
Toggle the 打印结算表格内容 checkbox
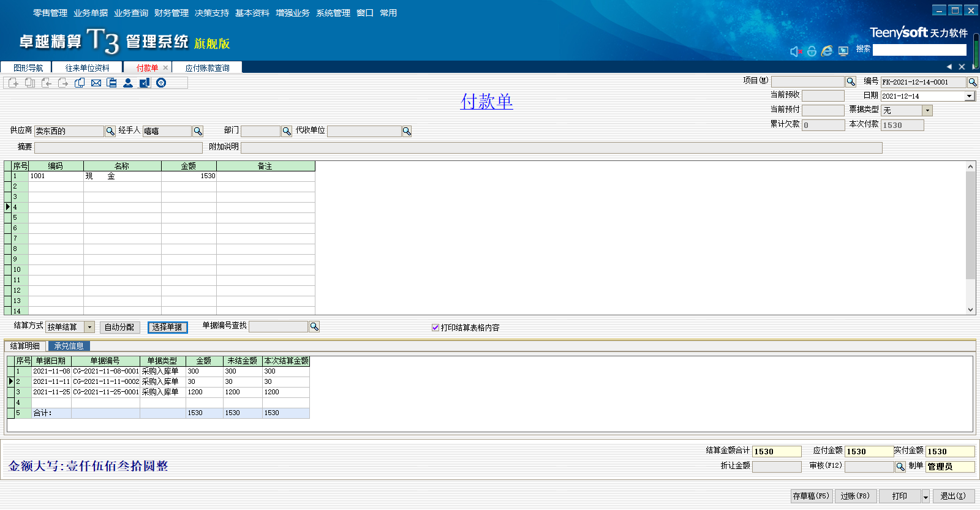(x=435, y=328)
